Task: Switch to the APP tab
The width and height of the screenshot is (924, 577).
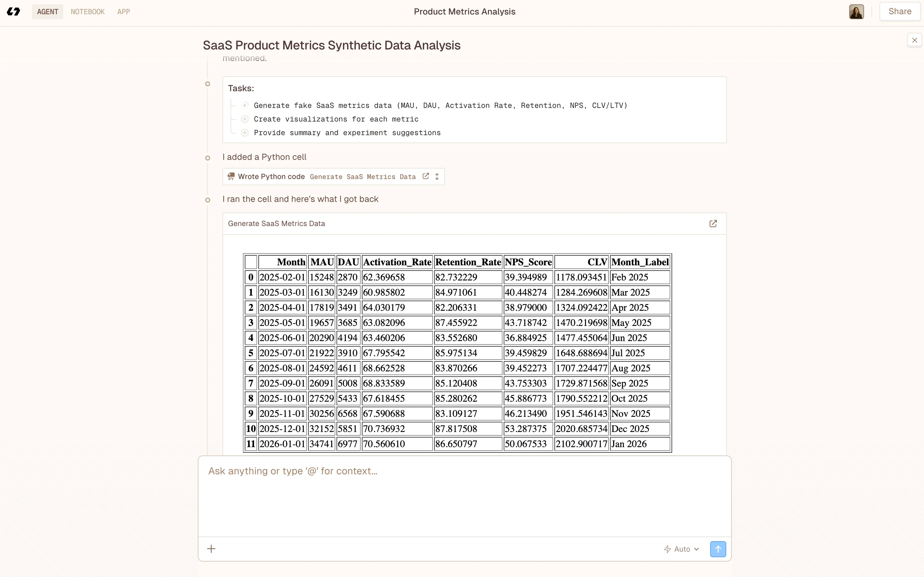Action: tap(123, 11)
